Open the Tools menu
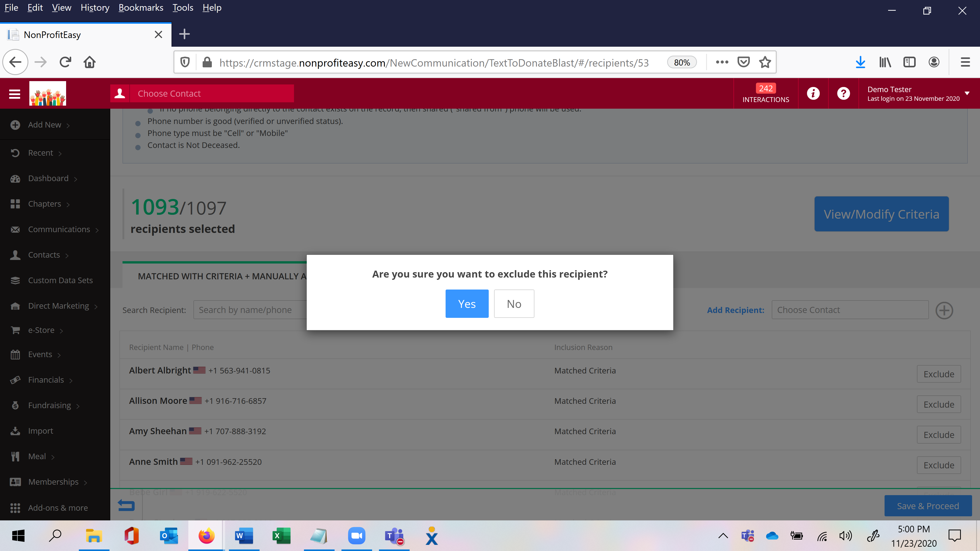 [183, 8]
